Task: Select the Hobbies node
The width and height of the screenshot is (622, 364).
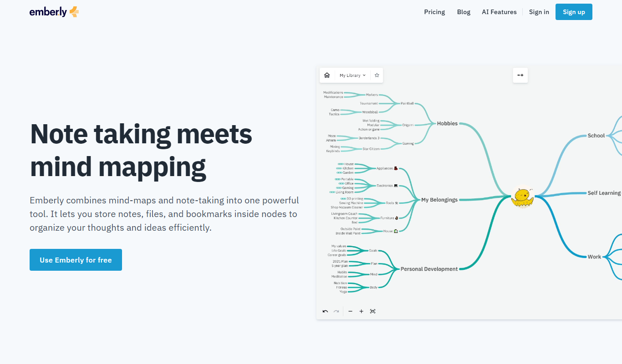Action: 447,123
